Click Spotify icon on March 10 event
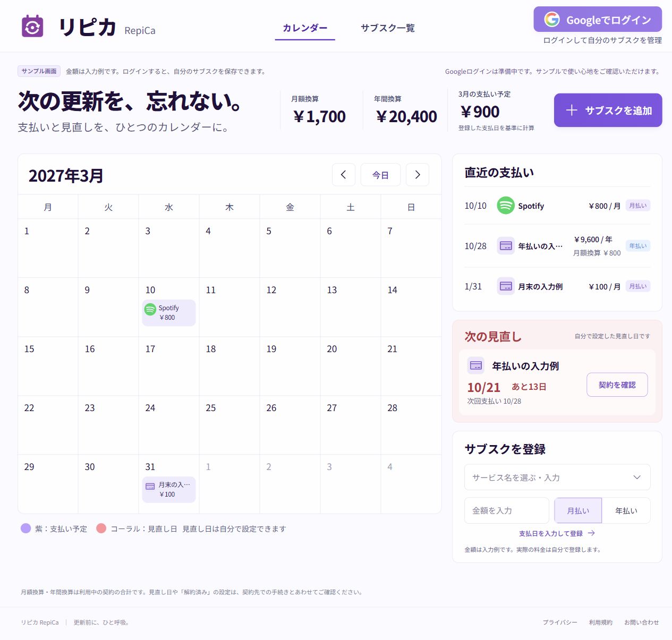The height and width of the screenshot is (640, 672). (x=150, y=309)
